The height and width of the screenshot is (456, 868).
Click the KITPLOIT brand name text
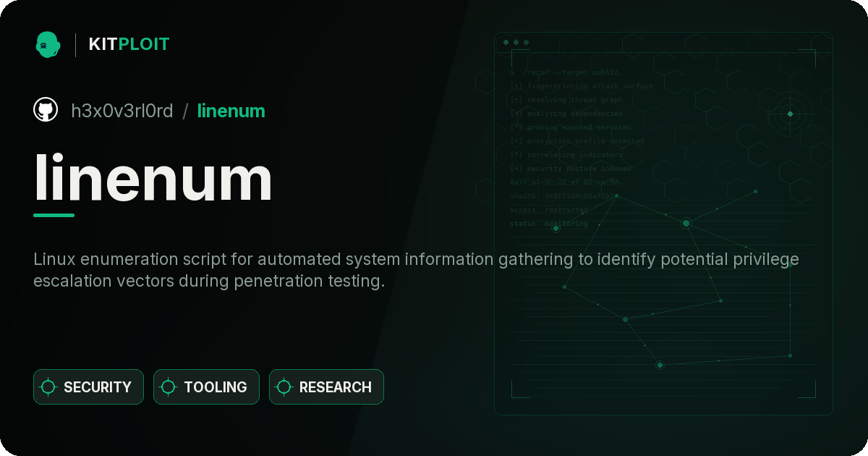click(x=129, y=44)
